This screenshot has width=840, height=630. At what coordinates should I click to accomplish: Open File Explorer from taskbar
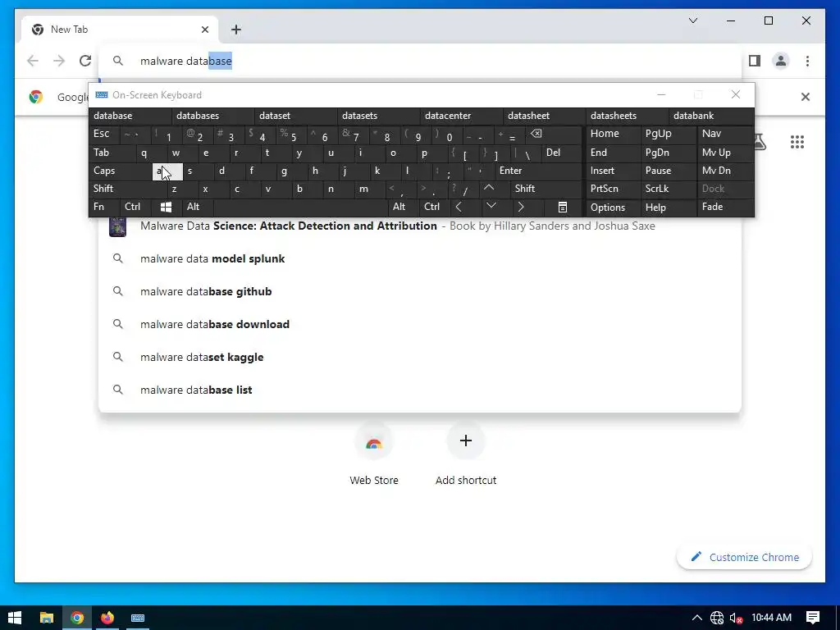click(x=47, y=618)
